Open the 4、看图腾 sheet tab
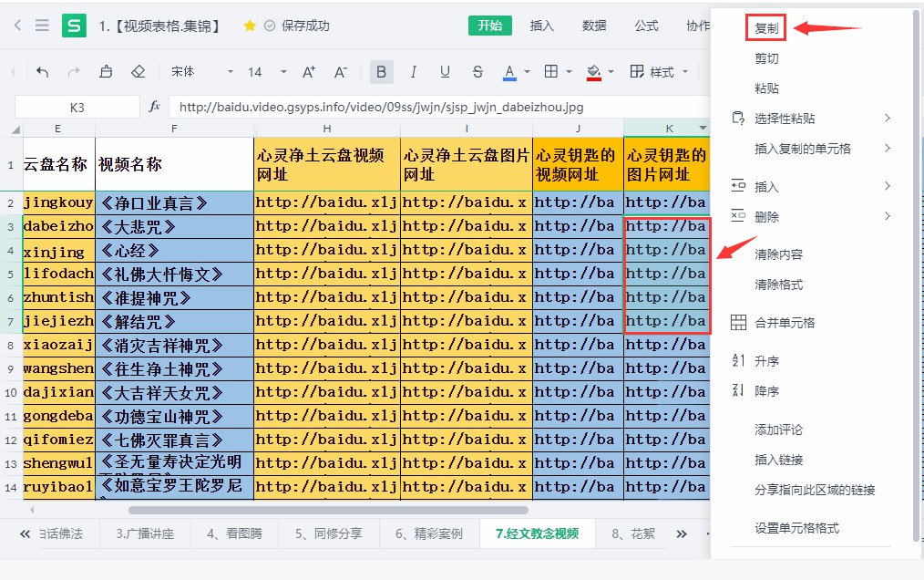The image size is (924, 580). coord(234,534)
